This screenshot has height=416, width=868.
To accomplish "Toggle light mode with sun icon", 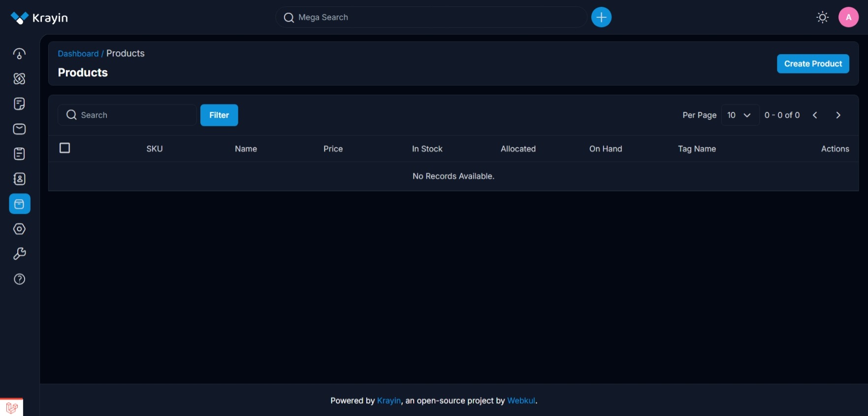I will click(822, 17).
